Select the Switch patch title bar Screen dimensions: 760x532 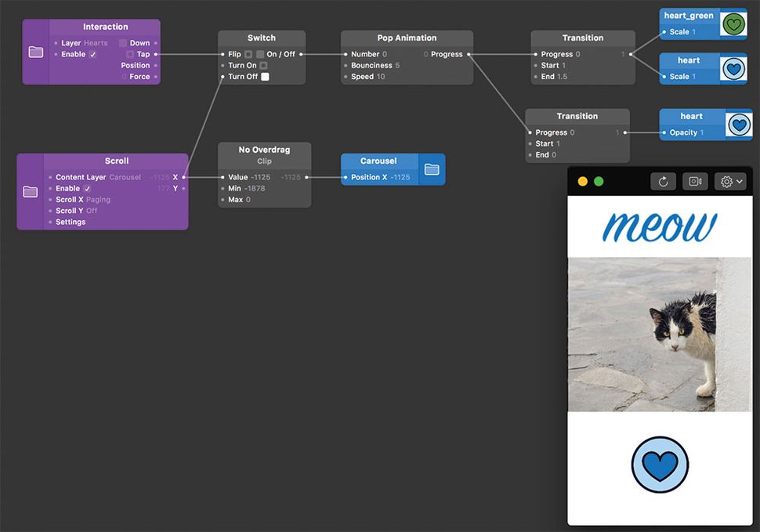click(x=262, y=37)
